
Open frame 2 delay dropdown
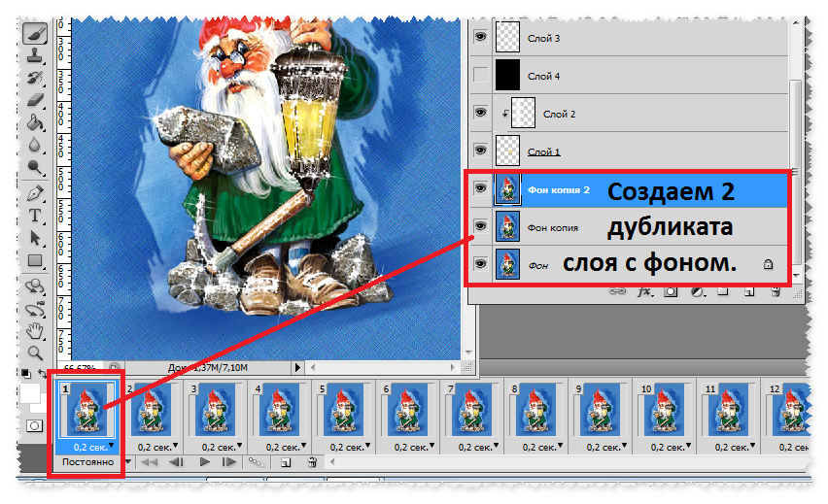click(x=175, y=446)
